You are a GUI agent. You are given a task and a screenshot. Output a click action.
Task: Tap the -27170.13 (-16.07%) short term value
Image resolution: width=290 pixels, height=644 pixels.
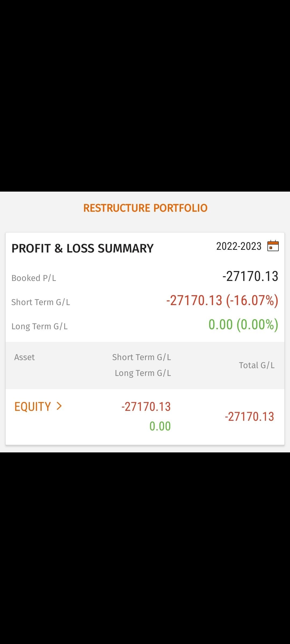click(x=222, y=300)
